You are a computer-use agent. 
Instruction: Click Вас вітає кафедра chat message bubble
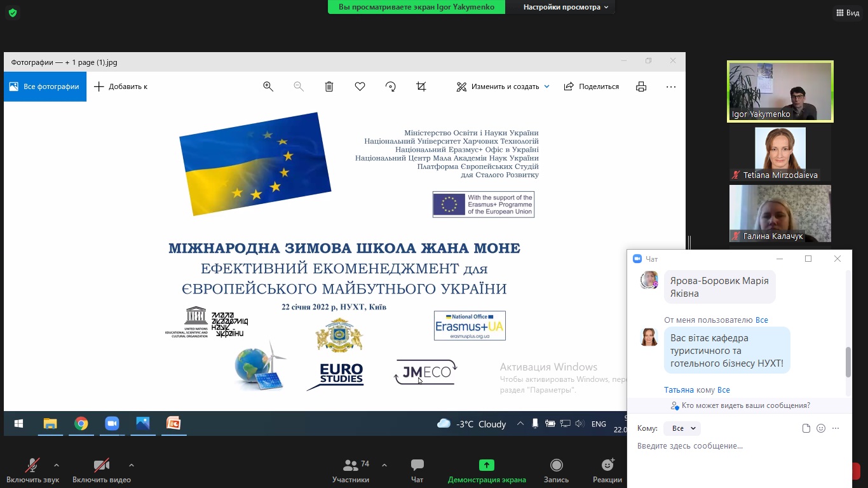click(727, 351)
